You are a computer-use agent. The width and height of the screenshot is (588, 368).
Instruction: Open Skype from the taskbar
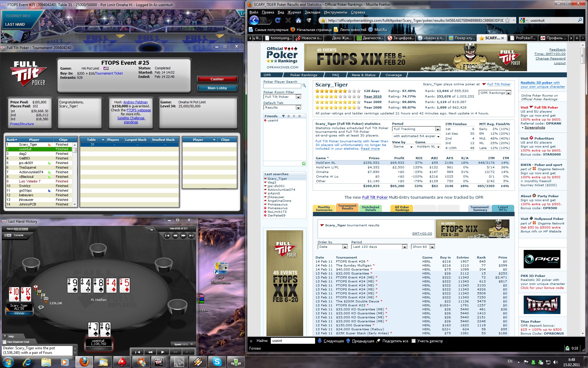(217, 362)
